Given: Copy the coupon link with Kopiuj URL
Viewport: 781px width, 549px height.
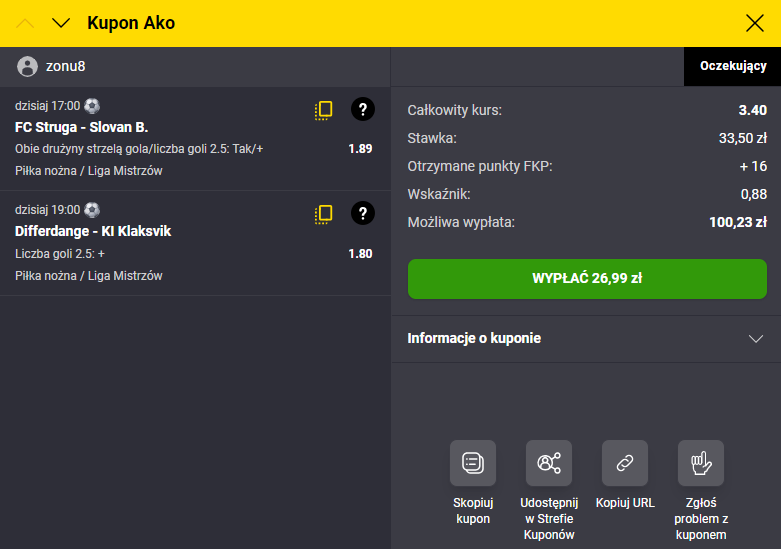Looking at the screenshot, I should click(625, 463).
